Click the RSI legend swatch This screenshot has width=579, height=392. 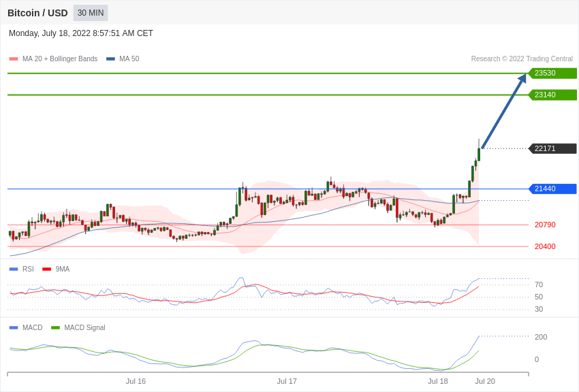point(14,269)
